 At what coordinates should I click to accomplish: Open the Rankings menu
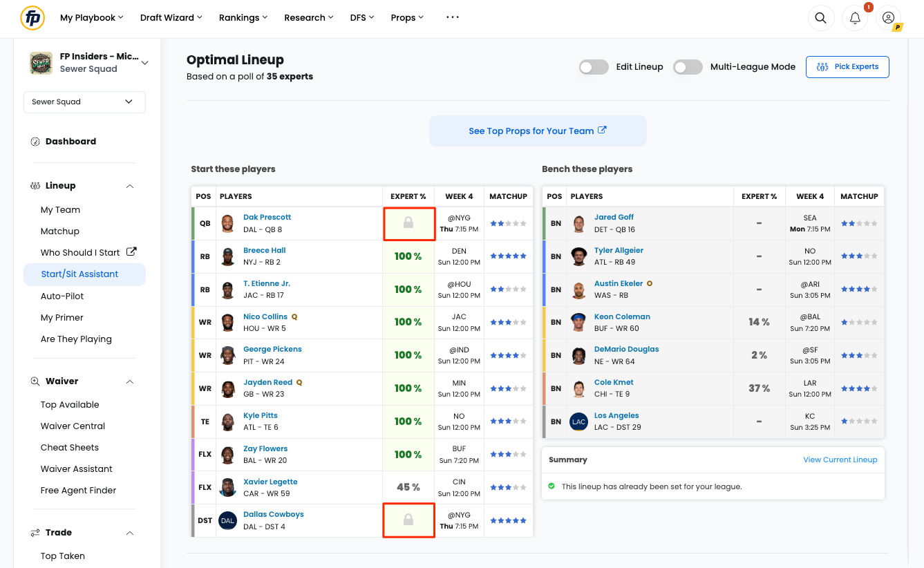[243, 18]
